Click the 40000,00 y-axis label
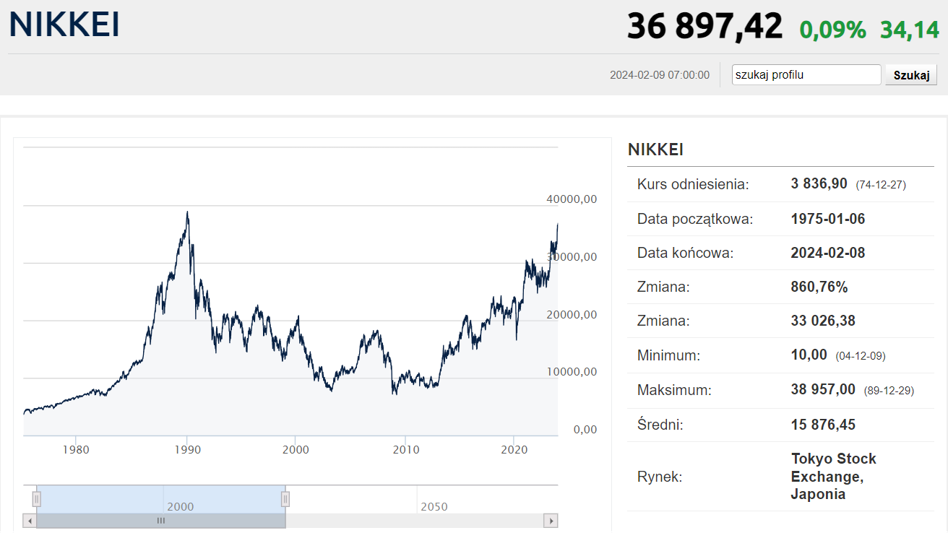 [571, 199]
